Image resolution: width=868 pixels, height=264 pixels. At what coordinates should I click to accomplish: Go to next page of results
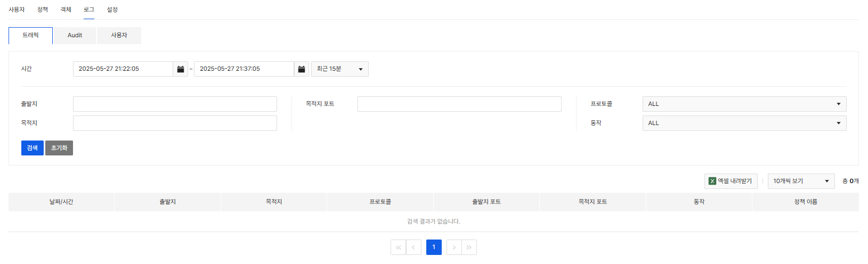[x=454, y=247]
